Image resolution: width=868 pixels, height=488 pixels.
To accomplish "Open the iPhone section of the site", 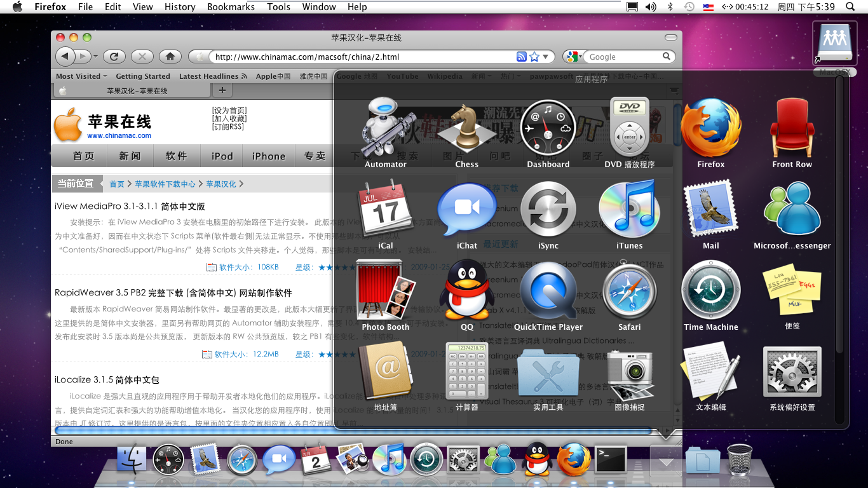I will click(269, 156).
